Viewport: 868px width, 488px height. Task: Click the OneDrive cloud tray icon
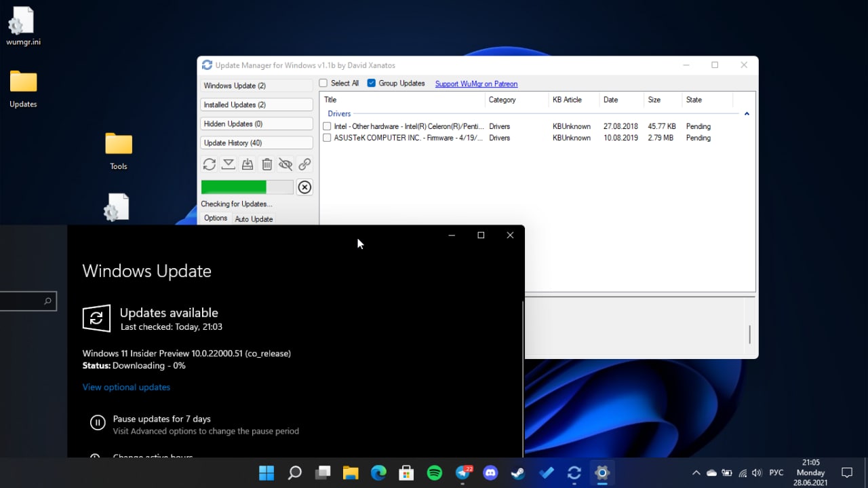click(x=711, y=473)
